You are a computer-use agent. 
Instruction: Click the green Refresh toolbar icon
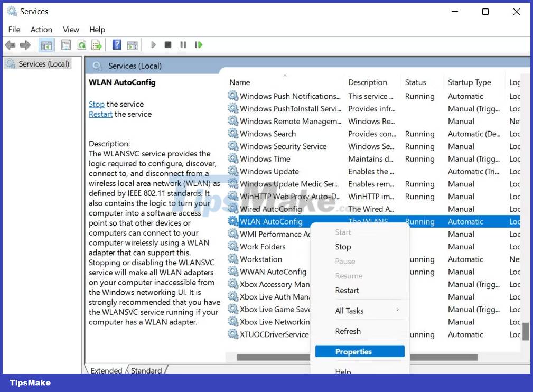(x=81, y=45)
